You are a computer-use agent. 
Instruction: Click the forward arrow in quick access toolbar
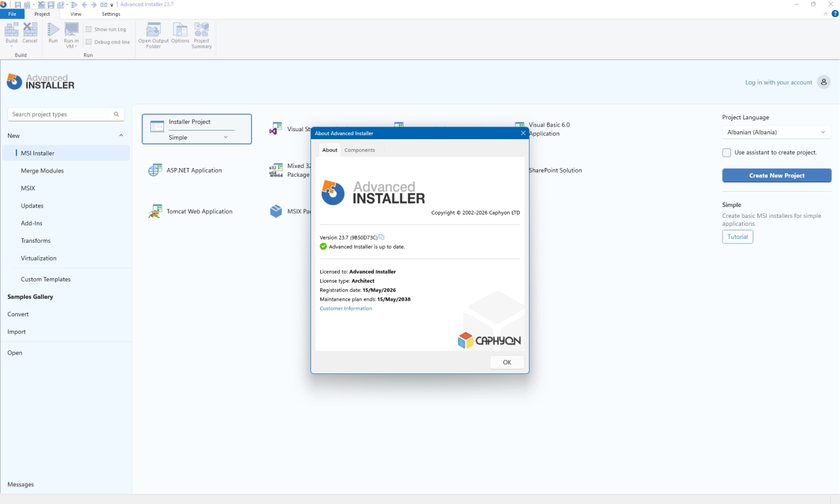[x=94, y=5]
